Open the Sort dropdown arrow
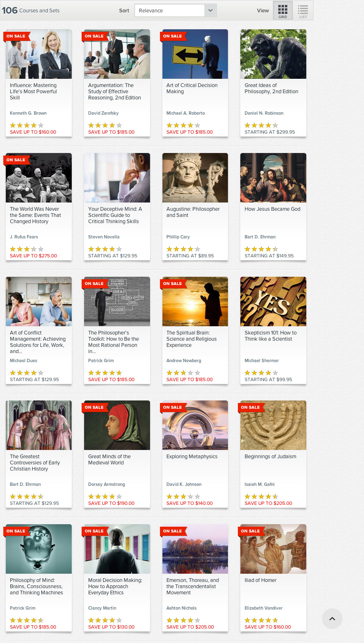364x643 pixels. coord(211,11)
